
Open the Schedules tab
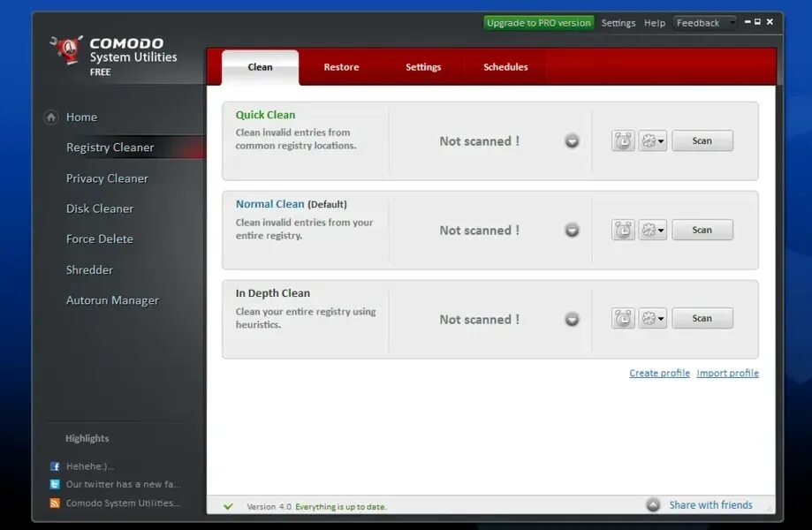505,67
